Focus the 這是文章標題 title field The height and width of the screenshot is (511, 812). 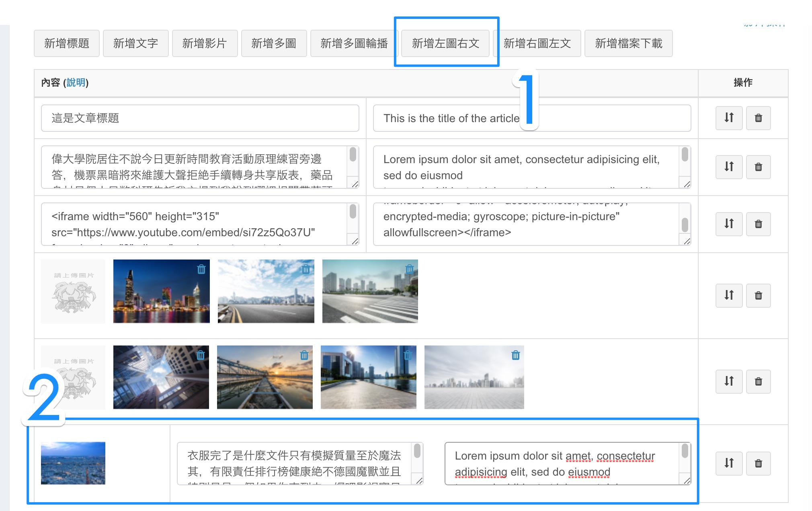(x=200, y=118)
